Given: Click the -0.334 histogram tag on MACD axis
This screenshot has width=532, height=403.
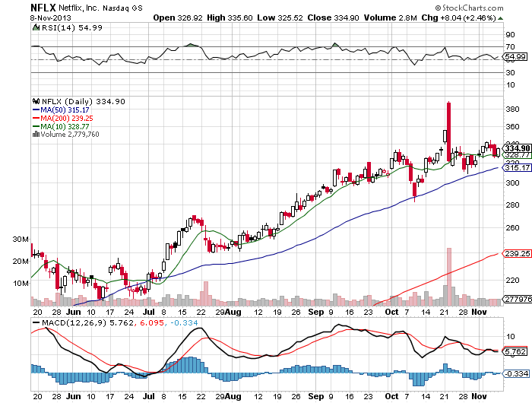Looking at the screenshot, I should [x=516, y=374].
